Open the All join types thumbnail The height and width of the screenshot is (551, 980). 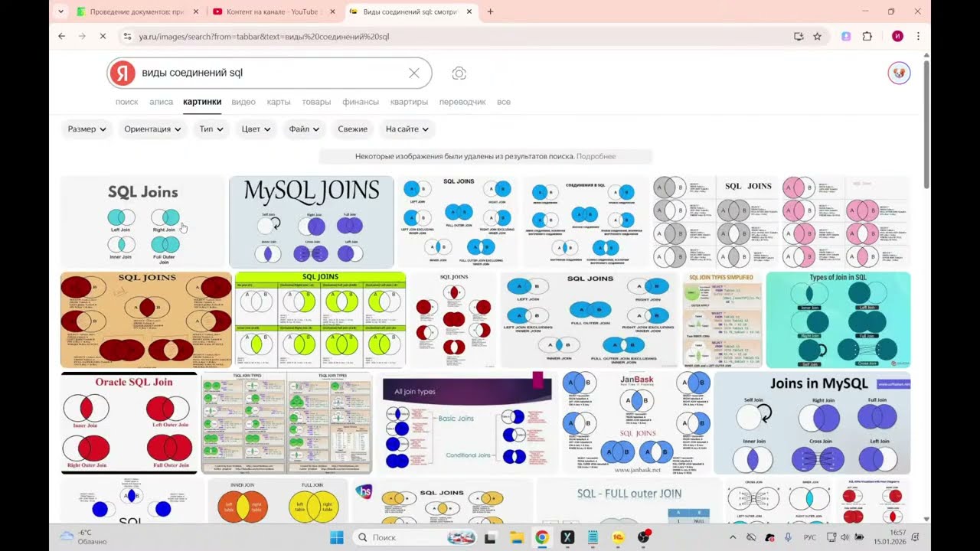coord(467,423)
